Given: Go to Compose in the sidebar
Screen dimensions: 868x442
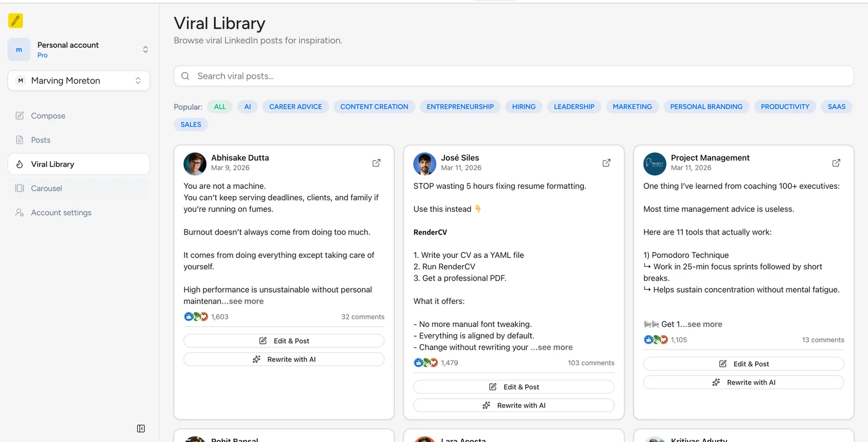Looking at the screenshot, I should (x=48, y=116).
